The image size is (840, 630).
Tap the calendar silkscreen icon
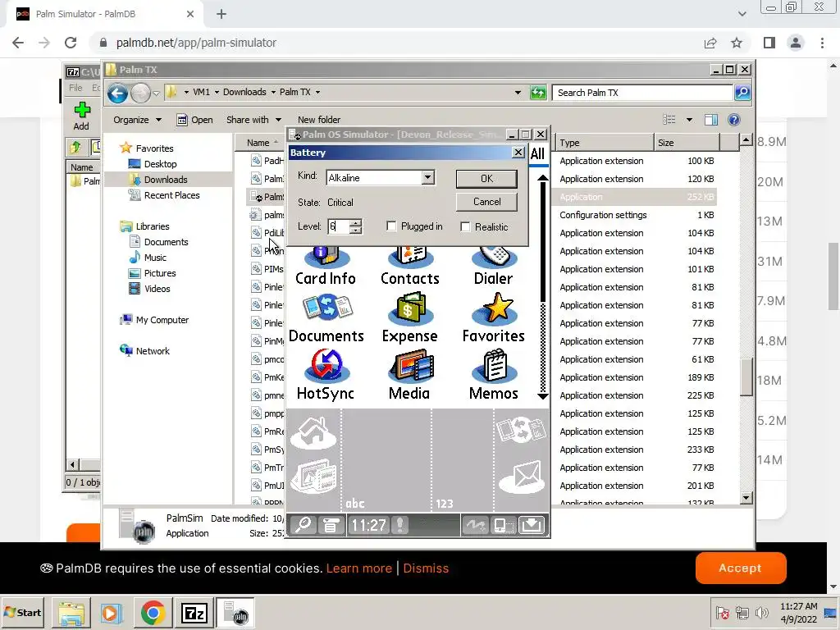tap(313, 477)
